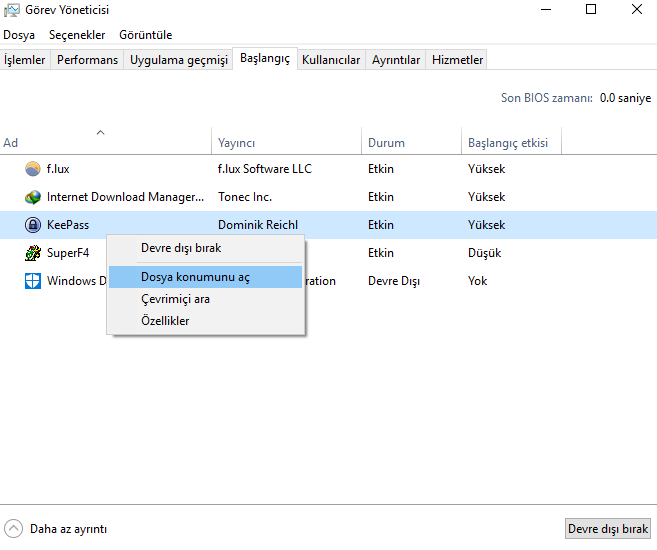Click the Windows Defender shield icon
657x550 pixels.
(x=33, y=281)
